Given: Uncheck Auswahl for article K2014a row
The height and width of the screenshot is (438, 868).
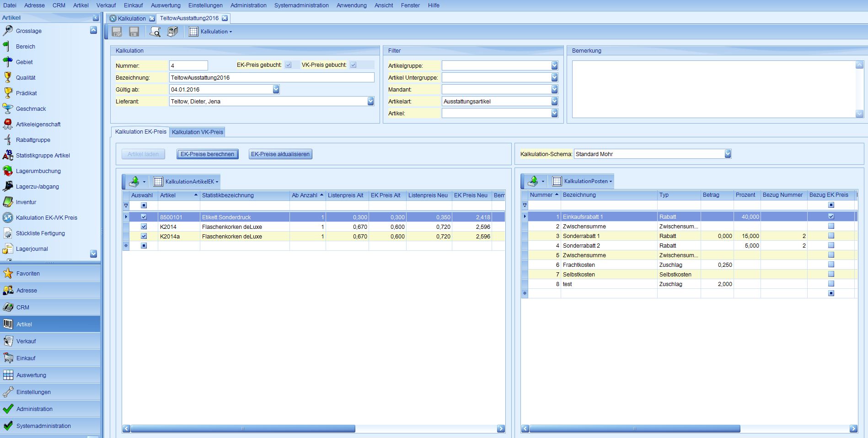Looking at the screenshot, I should [144, 236].
